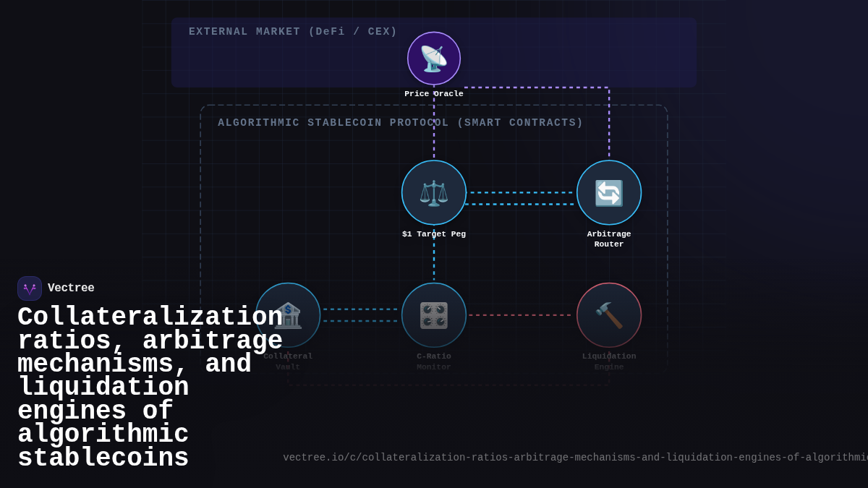Expand the Collateral Vault node details
This screenshot has width=868, height=488.
[288, 314]
